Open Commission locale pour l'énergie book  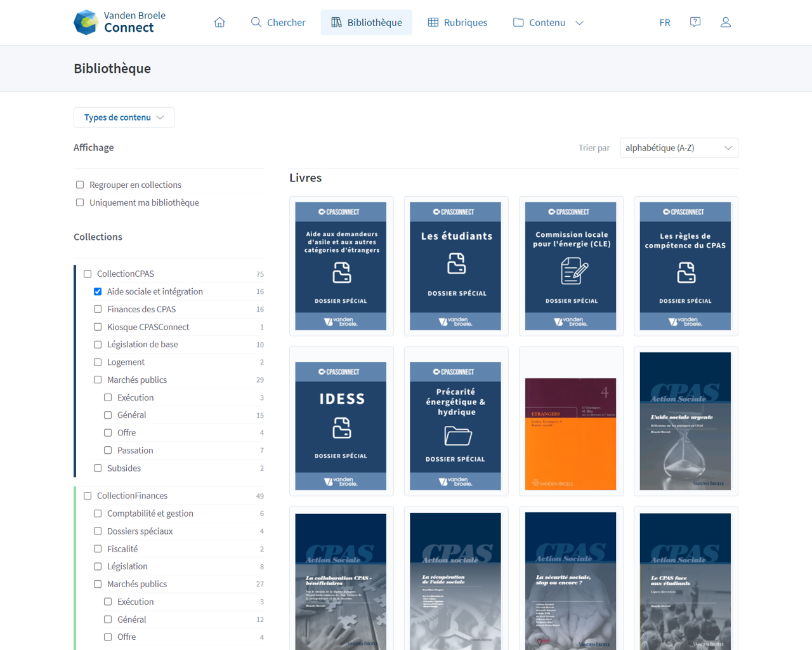571,266
